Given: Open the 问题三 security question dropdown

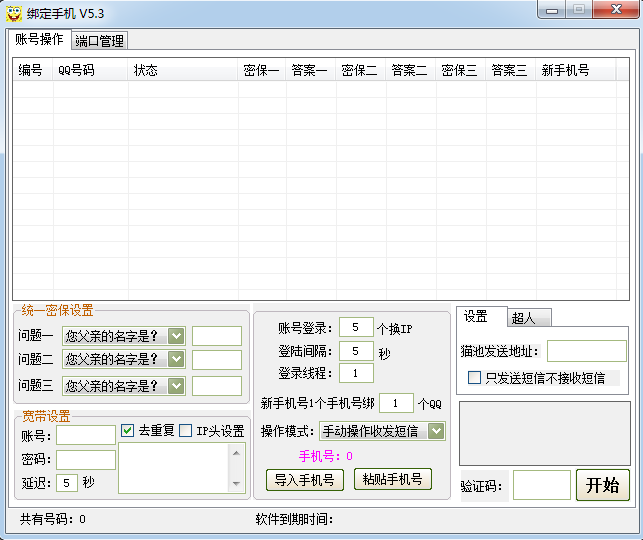Looking at the screenshot, I should pyautogui.click(x=124, y=386).
